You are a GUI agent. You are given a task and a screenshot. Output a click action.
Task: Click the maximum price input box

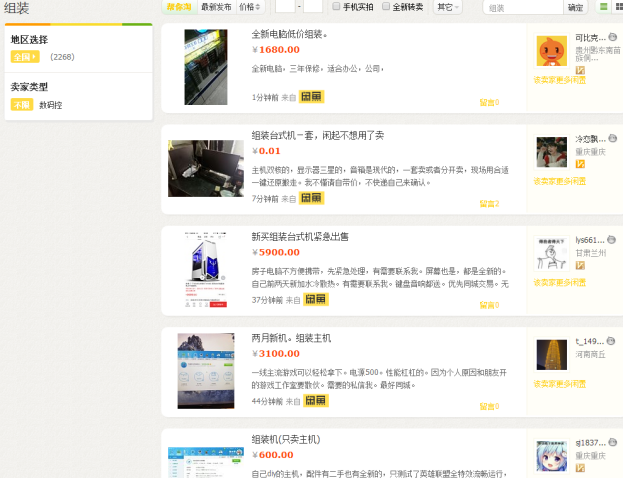pyautogui.click(x=313, y=6)
